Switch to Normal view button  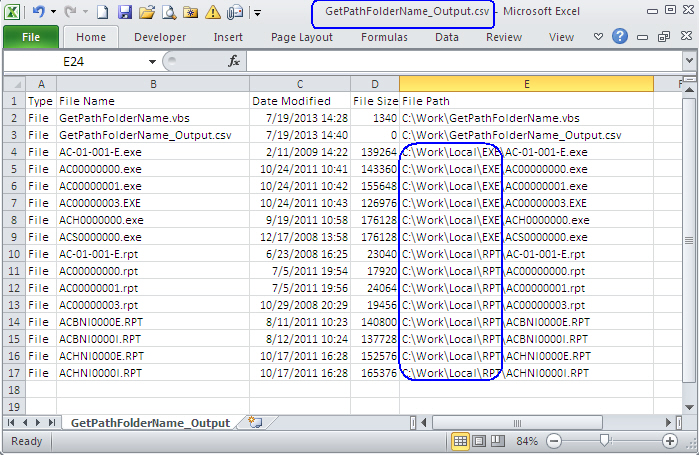point(461,441)
